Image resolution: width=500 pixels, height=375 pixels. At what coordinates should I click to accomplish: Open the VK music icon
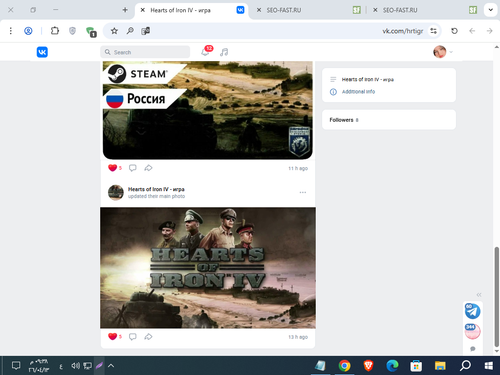pyautogui.click(x=224, y=52)
